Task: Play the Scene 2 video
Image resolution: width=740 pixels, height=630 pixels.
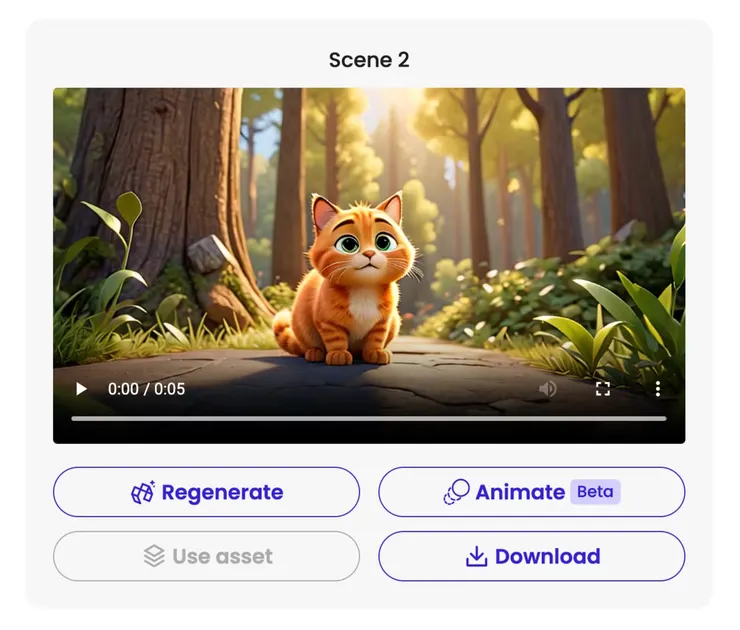Action: pos(81,389)
